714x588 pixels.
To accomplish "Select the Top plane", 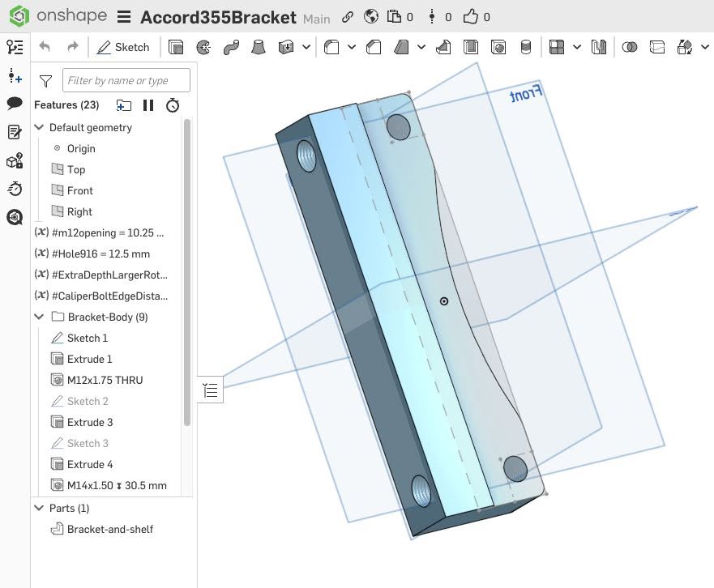I will (76, 169).
